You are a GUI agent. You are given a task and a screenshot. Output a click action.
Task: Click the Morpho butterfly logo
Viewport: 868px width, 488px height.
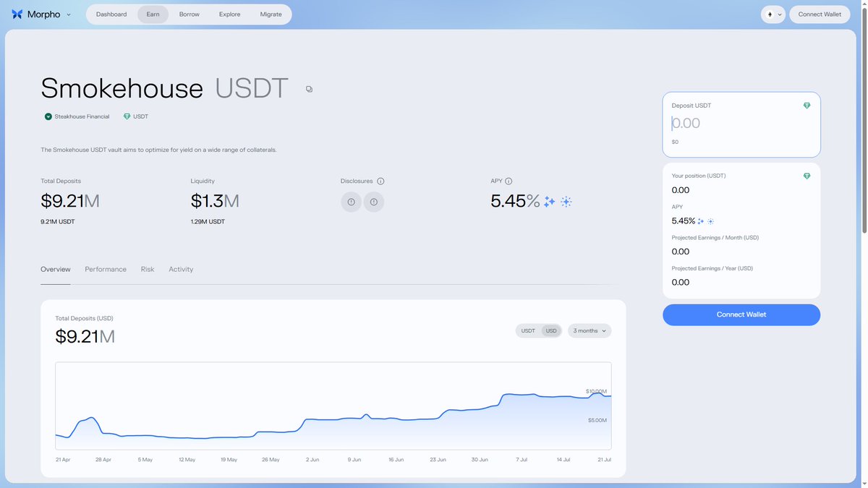(18, 14)
